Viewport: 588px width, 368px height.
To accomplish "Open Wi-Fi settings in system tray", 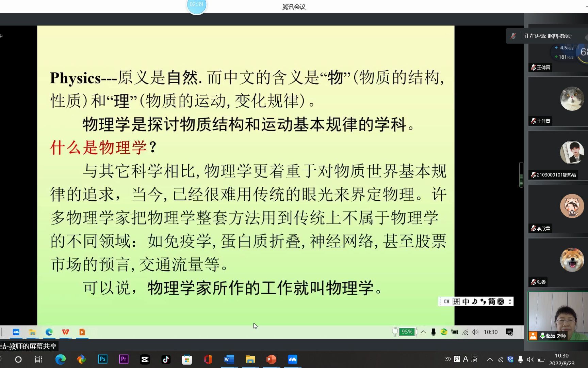I will point(500,359).
